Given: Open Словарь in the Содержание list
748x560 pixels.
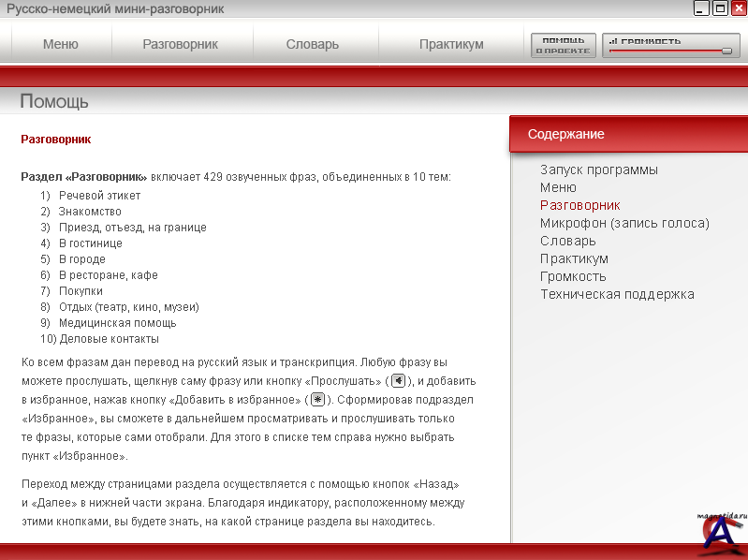Looking at the screenshot, I should coord(567,241).
